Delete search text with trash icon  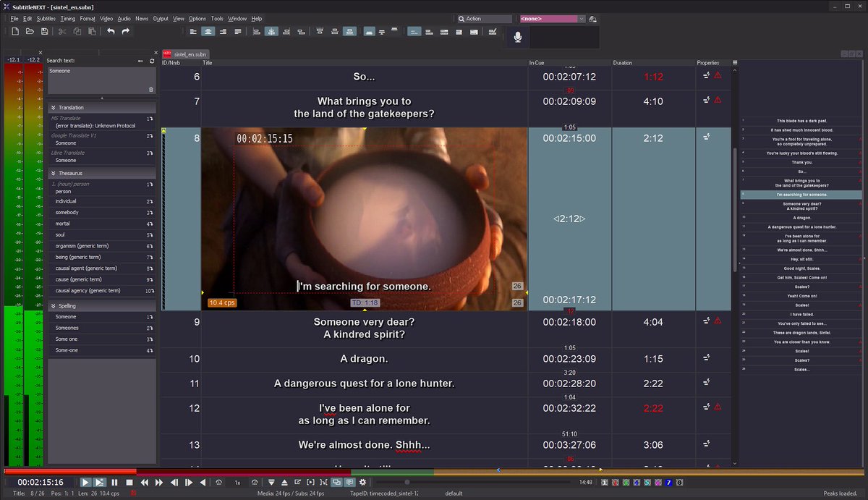point(151,89)
